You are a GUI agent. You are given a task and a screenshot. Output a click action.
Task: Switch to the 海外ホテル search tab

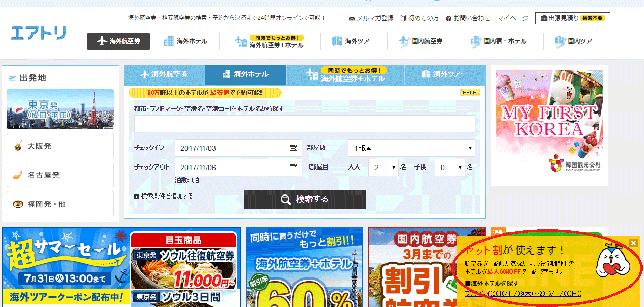click(x=246, y=75)
